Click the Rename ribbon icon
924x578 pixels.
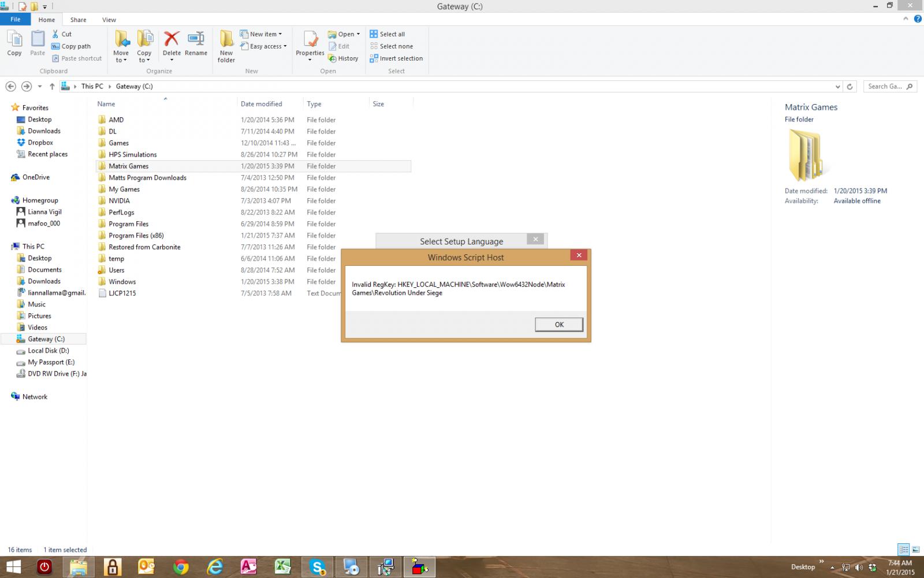[196, 45]
